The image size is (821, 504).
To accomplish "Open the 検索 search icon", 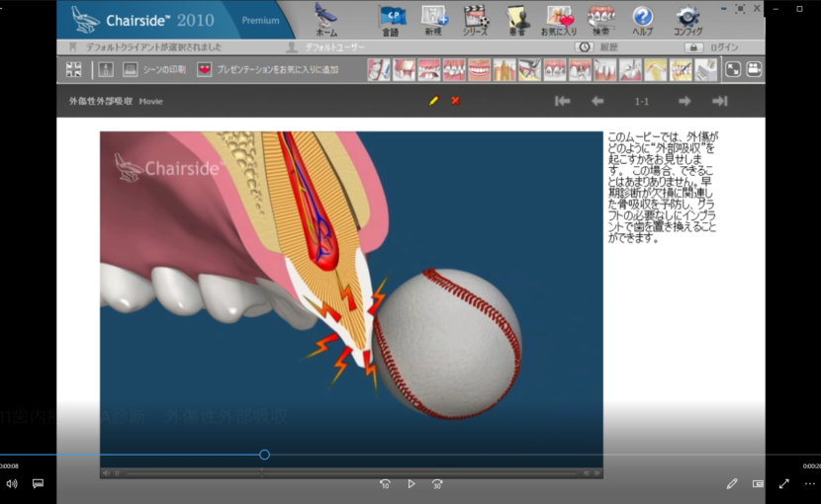I will tap(600, 20).
